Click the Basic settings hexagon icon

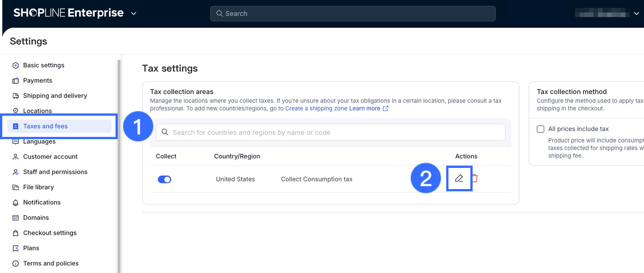point(15,65)
